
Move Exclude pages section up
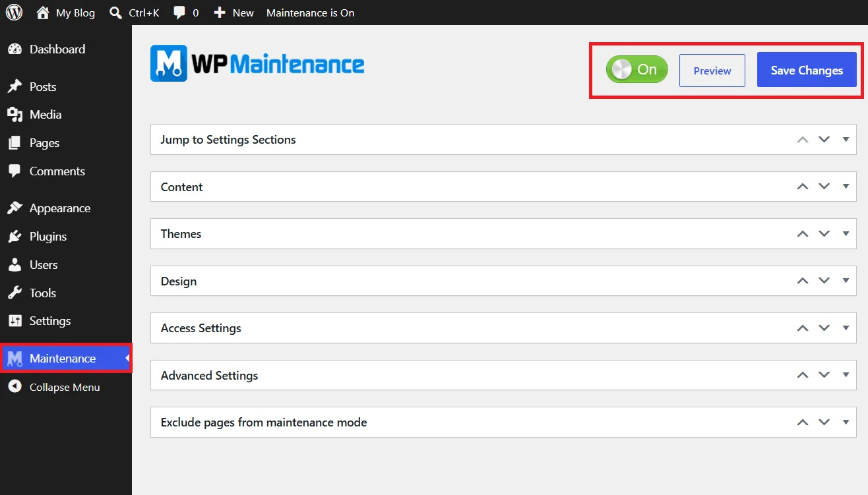coord(803,422)
